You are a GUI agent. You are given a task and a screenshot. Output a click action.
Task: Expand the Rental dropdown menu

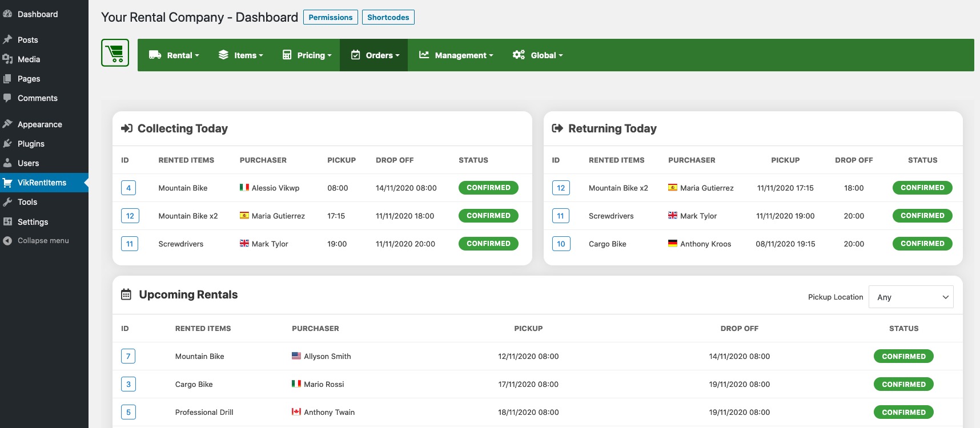pos(174,55)
